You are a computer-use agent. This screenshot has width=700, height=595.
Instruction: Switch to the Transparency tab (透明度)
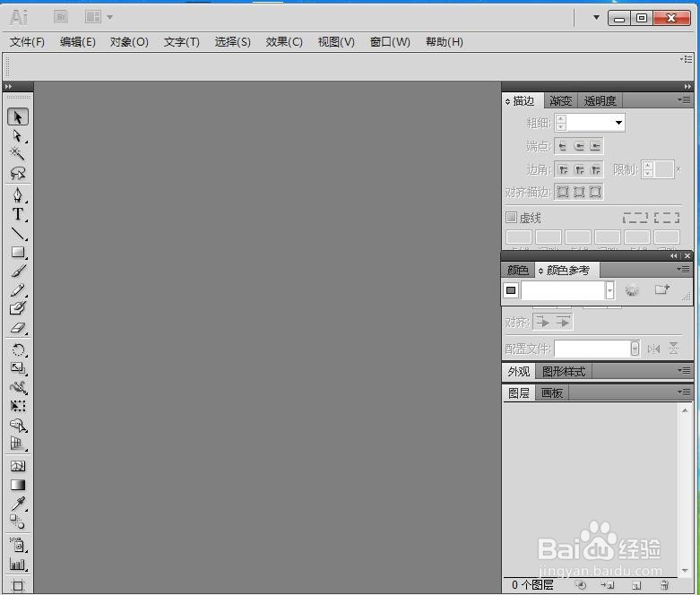point(600,101)
